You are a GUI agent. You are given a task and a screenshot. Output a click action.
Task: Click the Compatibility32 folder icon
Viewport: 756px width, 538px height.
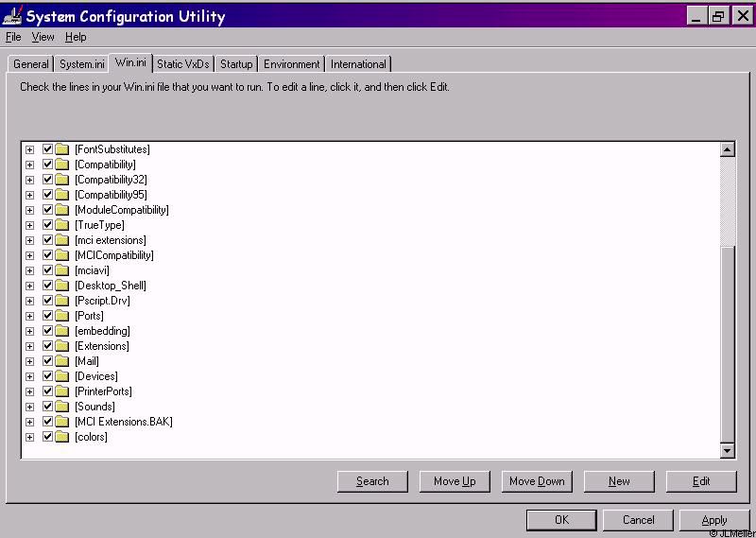coord(61,180)
